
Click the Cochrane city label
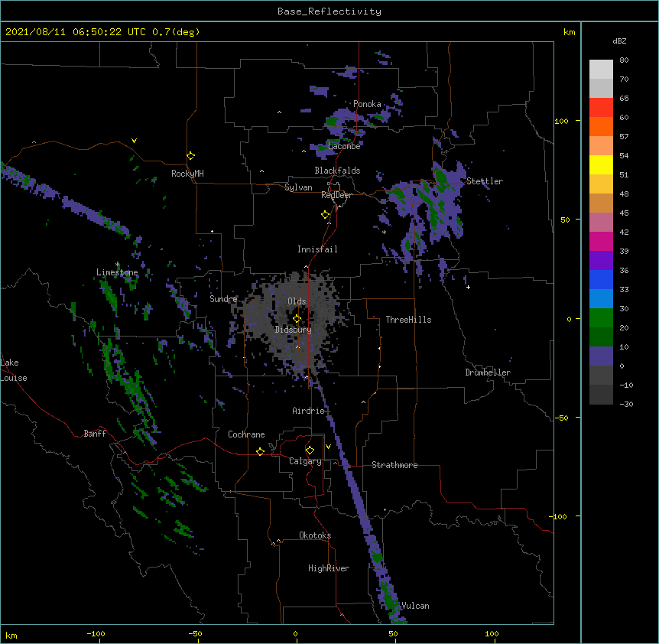coord(246,434)
